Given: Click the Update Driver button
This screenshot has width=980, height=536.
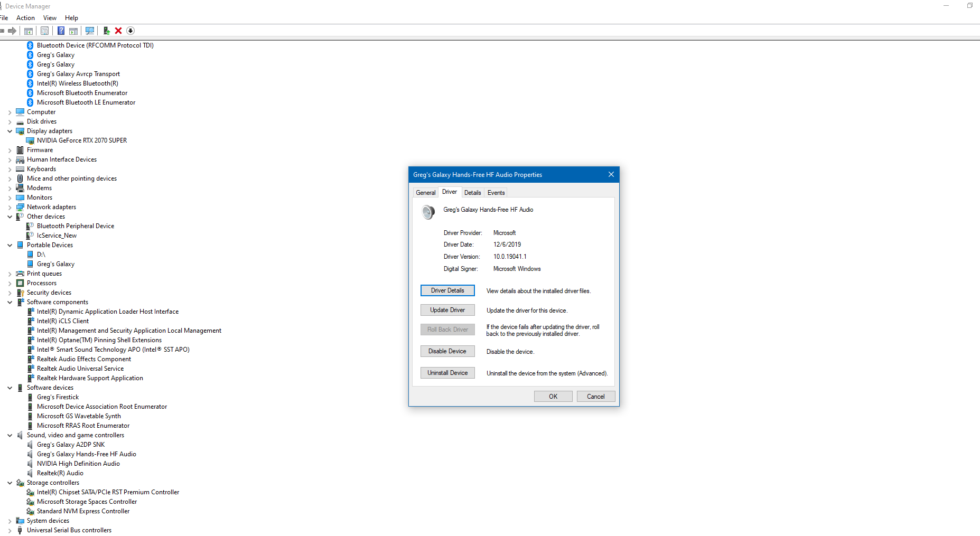Looking at the screenshot, I should pos(447,310).
